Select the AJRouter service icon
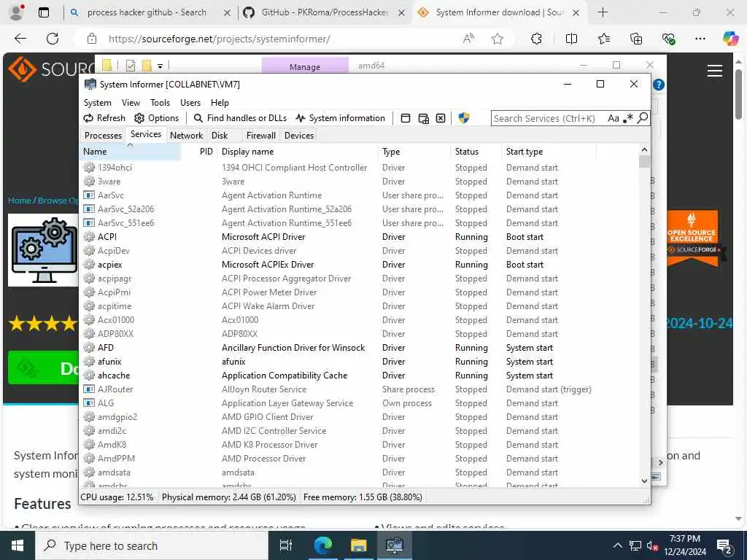The image size is (747, 560). click(89, 389)
